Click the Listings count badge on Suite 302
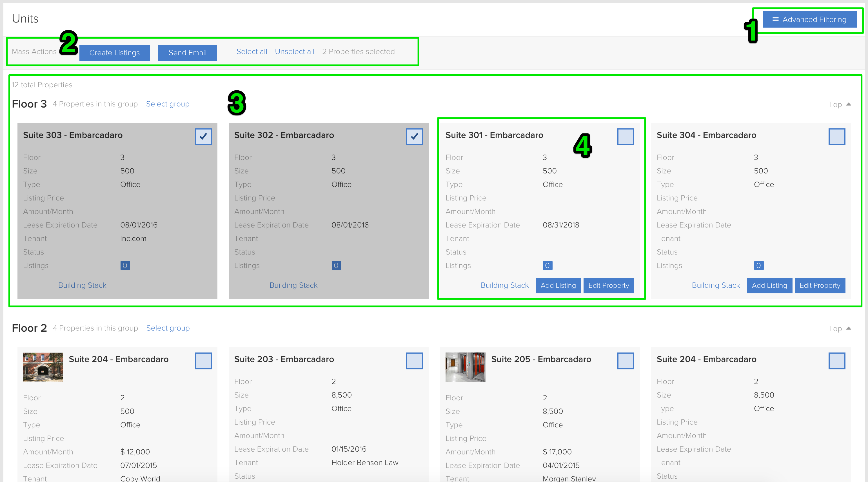868x482 pixels. (336, 265)
